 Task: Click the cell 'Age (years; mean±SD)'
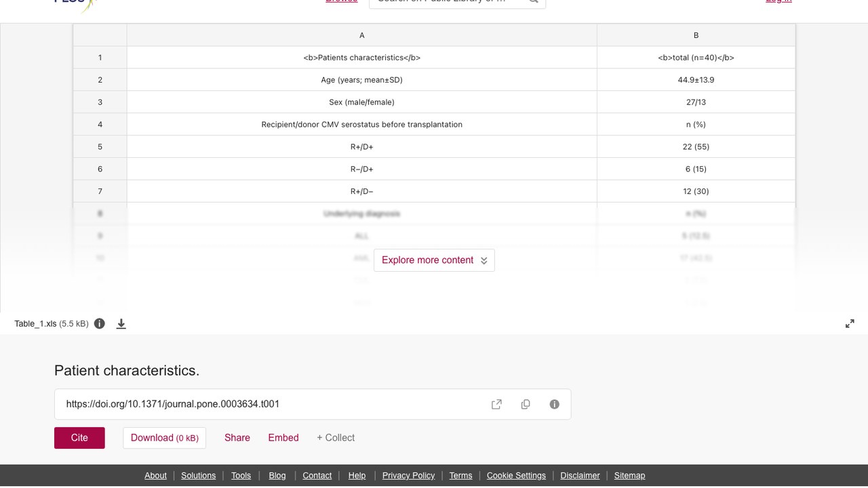point(361,80)
